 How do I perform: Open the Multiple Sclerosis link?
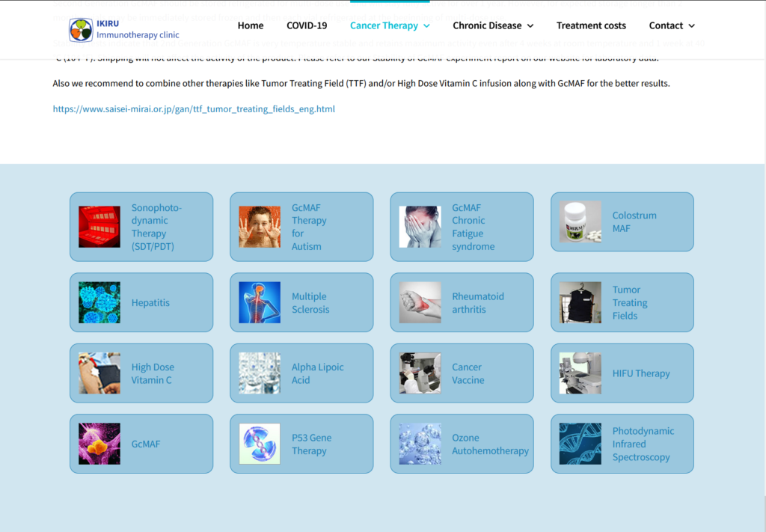(x=310, y=302)
